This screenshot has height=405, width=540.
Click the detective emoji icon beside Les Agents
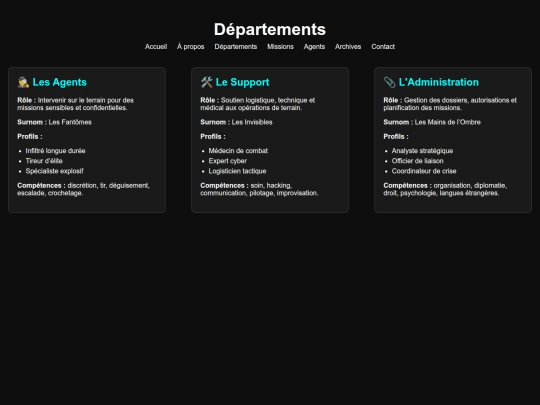[23, 82]
